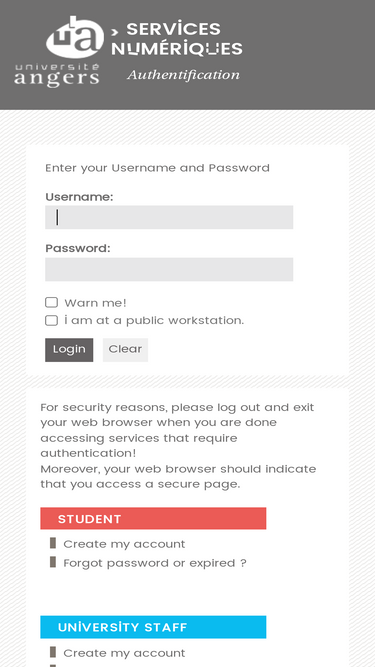Click bullet icon beside staff Create my account

click(53, 652)
